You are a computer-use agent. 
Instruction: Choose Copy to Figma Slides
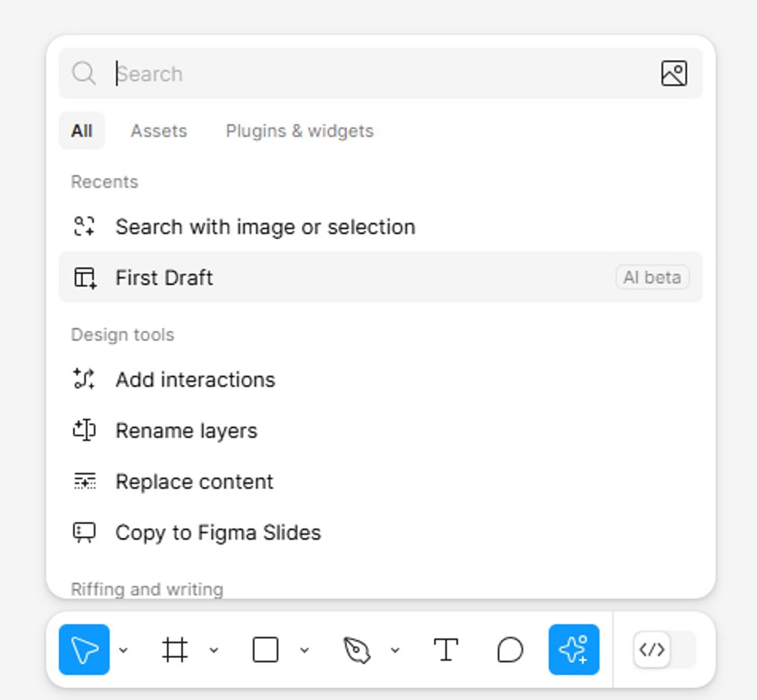click(x=381, y=532)
